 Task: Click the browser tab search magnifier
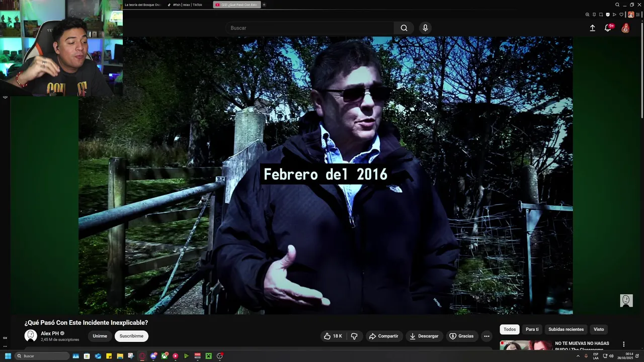(x=617, y=5)
